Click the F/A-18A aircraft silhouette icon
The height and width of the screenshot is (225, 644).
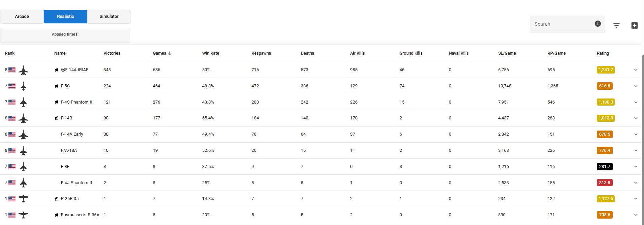click(x=23, y=150)
